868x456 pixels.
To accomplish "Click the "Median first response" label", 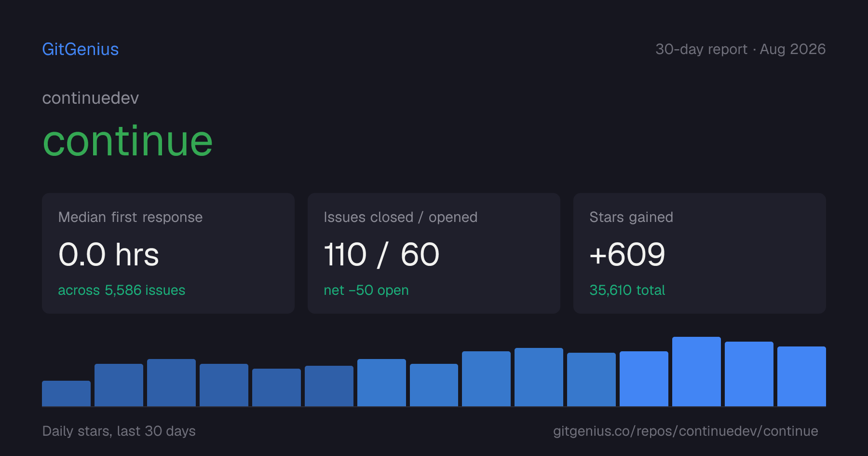I will click(130, 217).
